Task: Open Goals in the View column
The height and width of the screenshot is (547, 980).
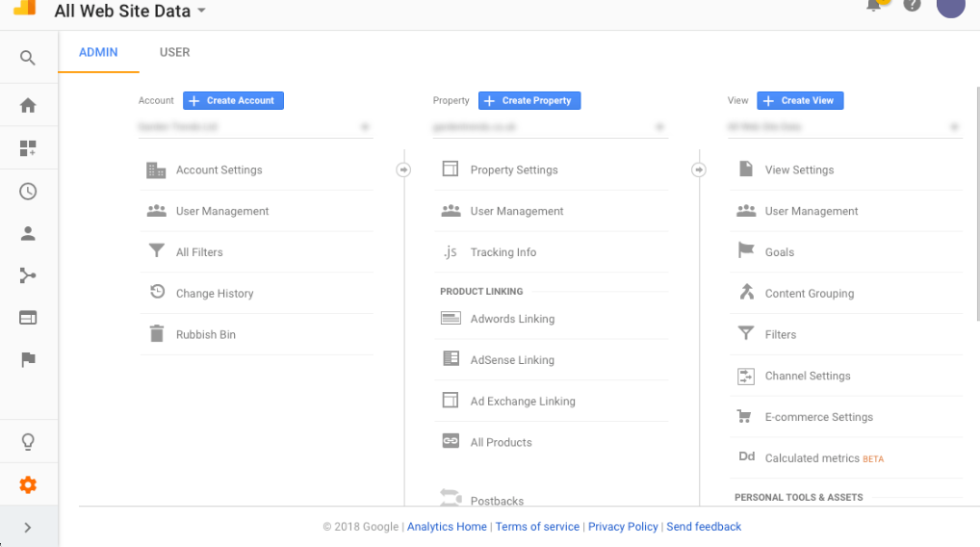Action: coord(779,252)
